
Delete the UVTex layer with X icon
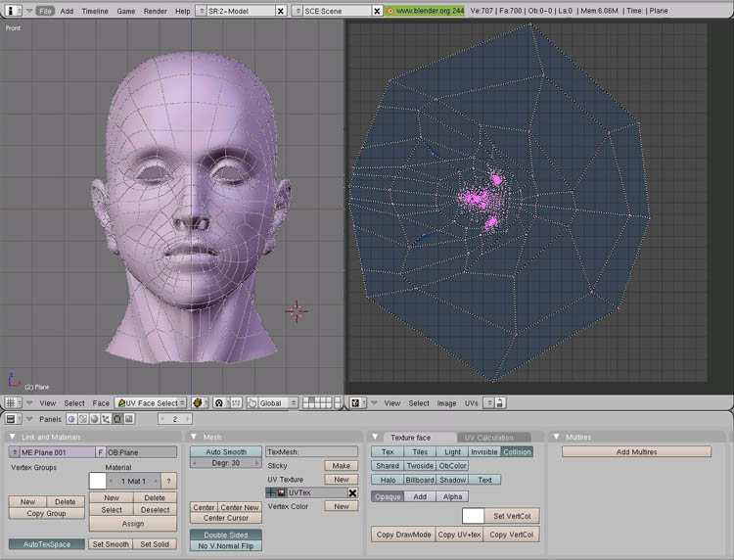pyautogui.click(x=352, y=493)
